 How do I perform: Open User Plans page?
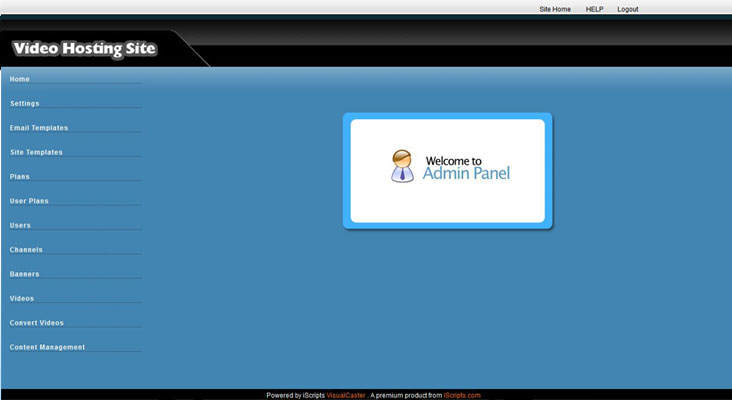click(x=29, y=201)
